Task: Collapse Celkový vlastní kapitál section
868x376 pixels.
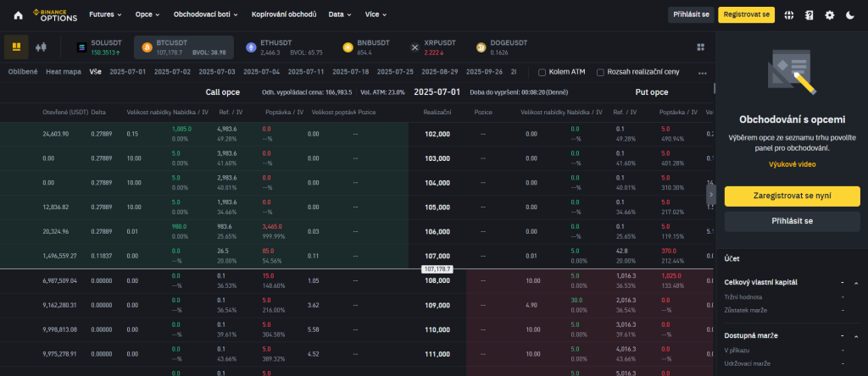Action: coord(855,283)
